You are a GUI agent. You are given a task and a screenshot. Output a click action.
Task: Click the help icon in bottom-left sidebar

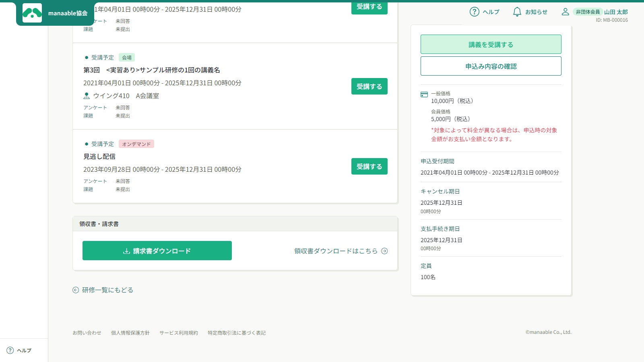point(10,350)
